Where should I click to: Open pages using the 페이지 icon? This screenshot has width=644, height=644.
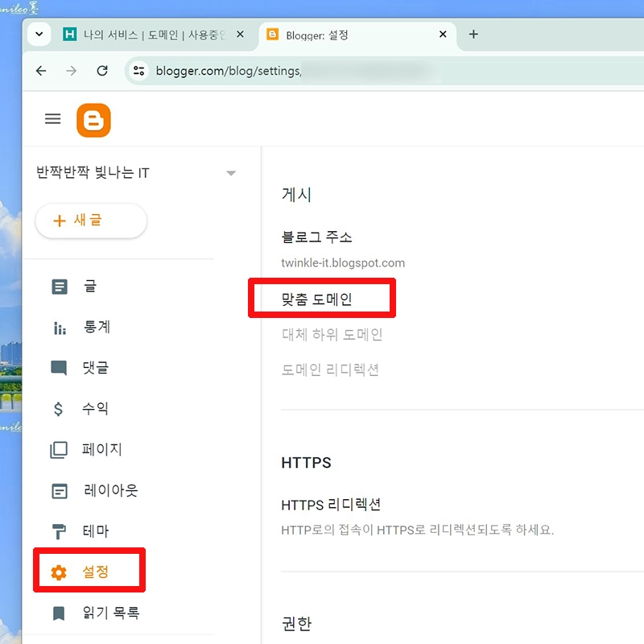(x=59, y=449)
